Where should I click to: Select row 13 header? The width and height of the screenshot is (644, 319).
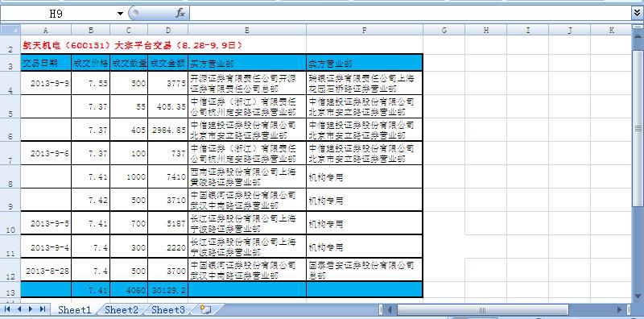coord(10,290)
